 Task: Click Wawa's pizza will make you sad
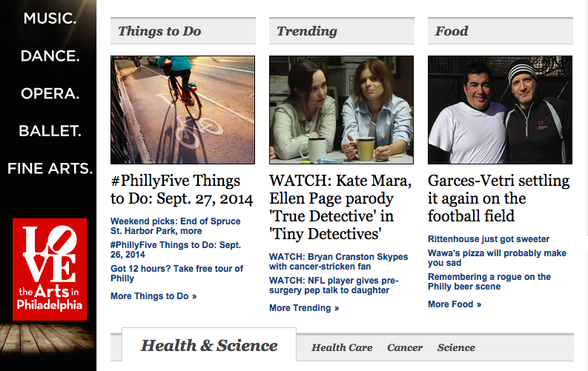[x=497, y=258]
